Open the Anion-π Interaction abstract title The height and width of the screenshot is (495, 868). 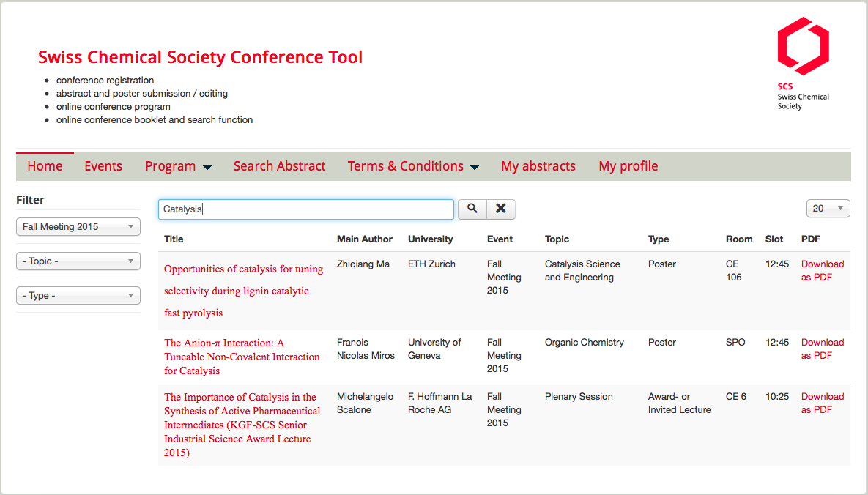click(x=242, y=357)
